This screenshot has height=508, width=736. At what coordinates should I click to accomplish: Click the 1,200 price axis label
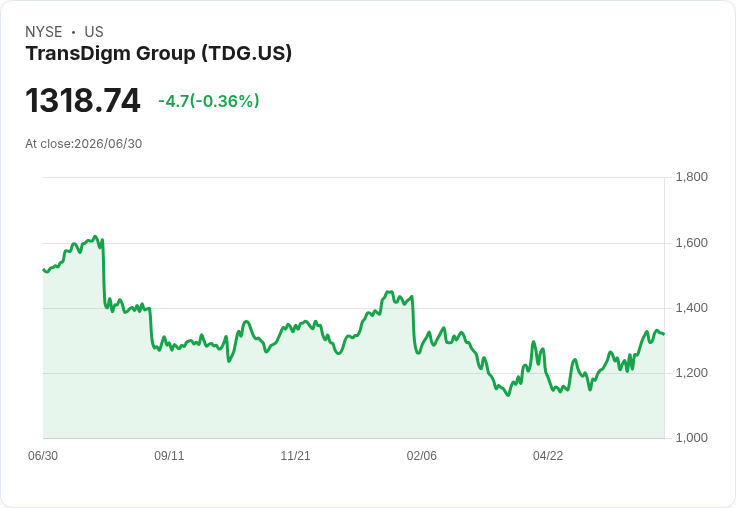pos(691,373)
